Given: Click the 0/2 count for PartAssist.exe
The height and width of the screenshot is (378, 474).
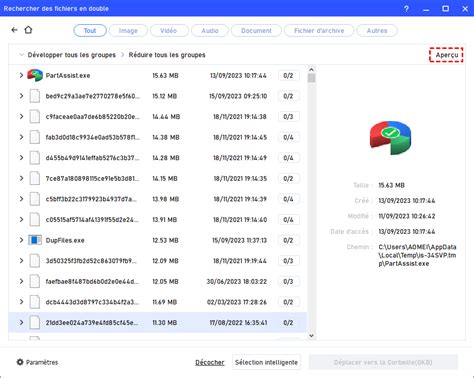Looking at the screenshot, I should 288,76.
